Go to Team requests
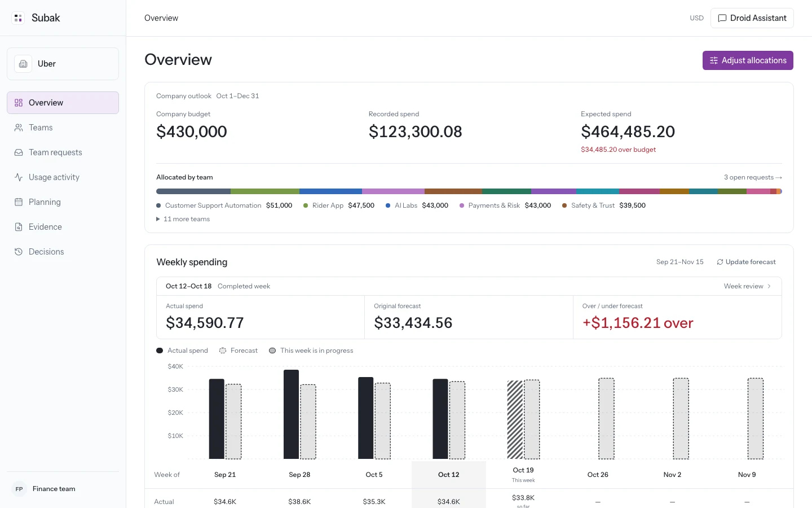This screenshot has width=812, height=508. point(63,152)
